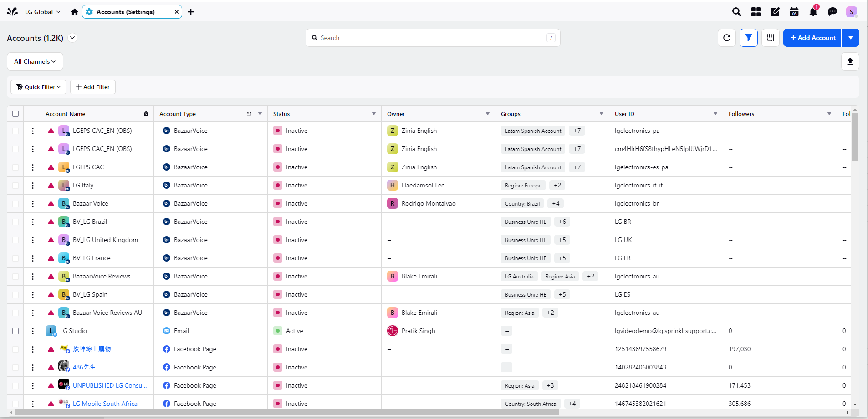Viewport: 868px width, 419px height.
Task: Click the horizontal scrollbar at table bottom
Action: point(287,413)
